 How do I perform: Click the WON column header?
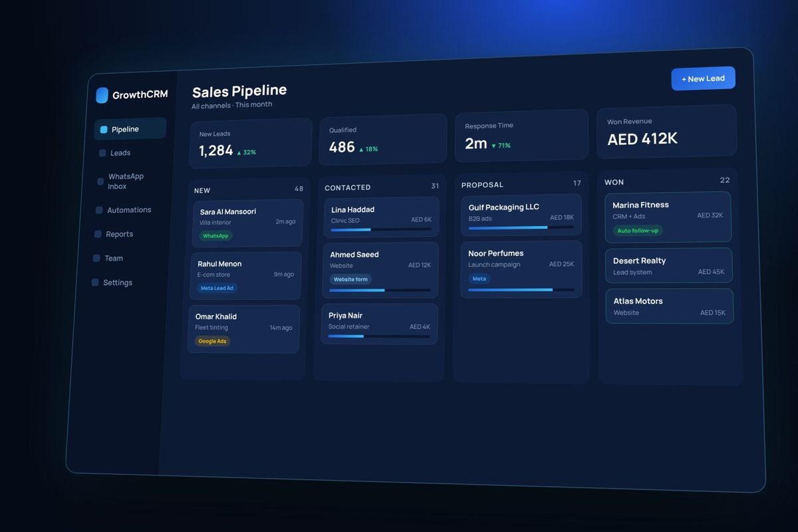click(614, 182)
